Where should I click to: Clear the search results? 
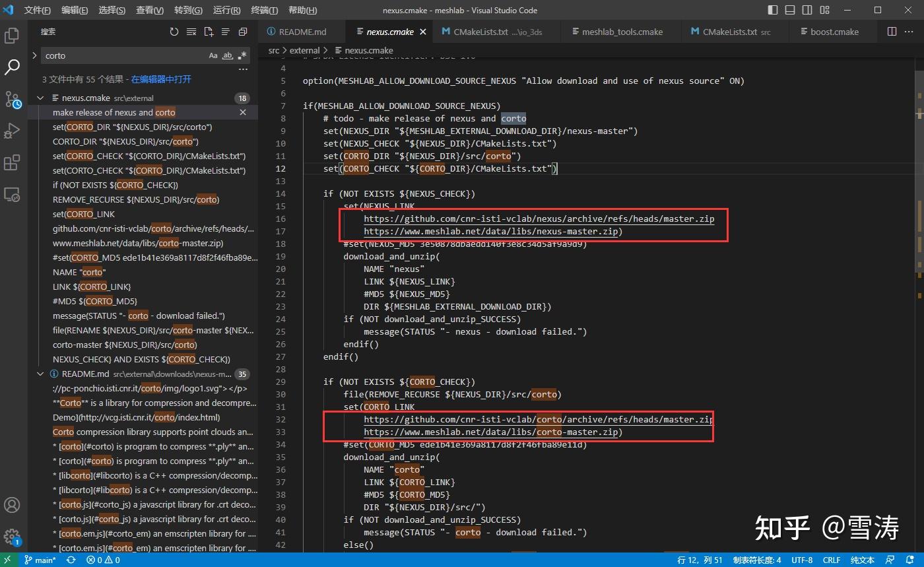click(x=191, y=32)
